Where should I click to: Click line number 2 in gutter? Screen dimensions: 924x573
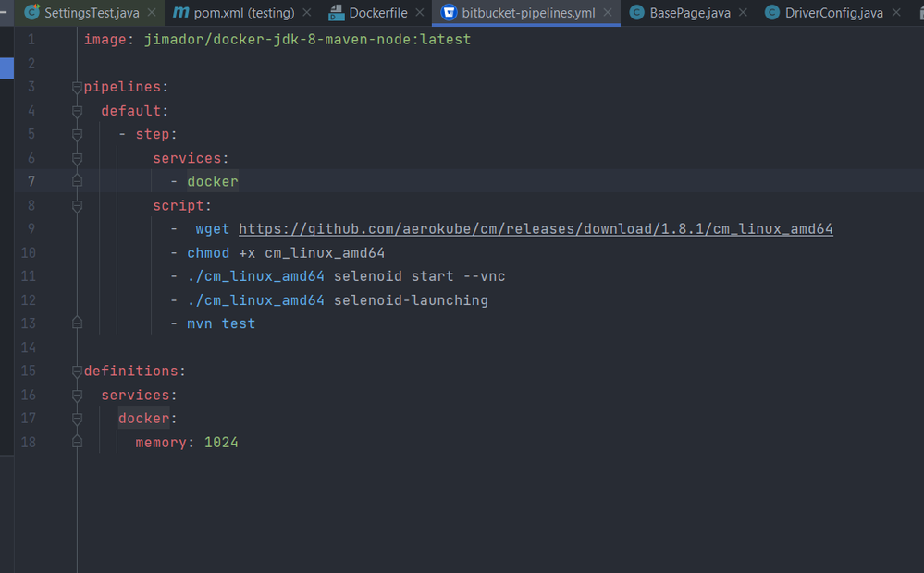coord(31,63)
